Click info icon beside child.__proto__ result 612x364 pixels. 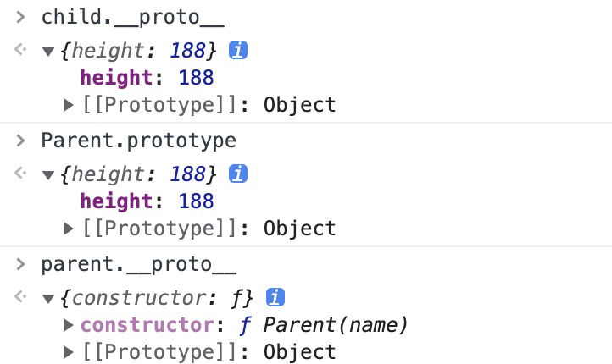coord(239,52)
